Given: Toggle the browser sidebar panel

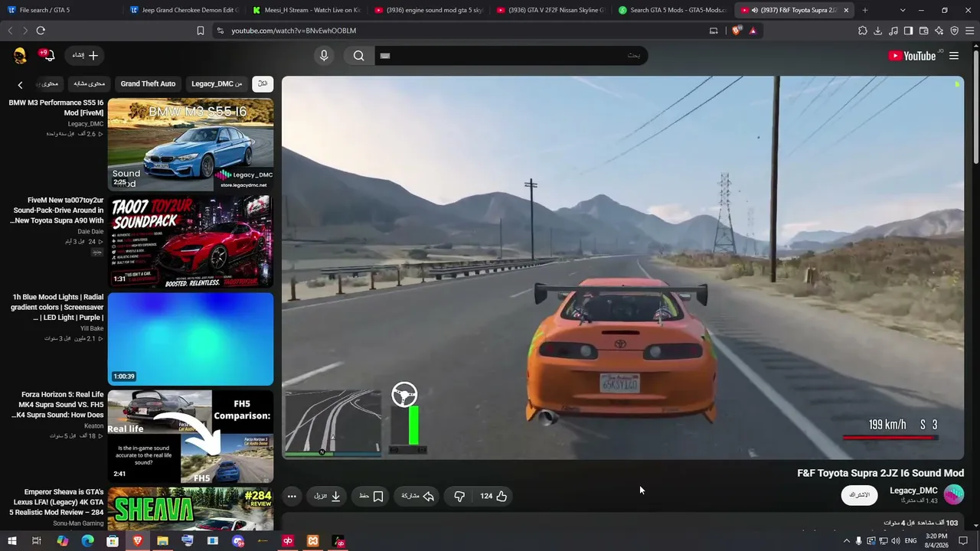Looking at the screenshot, I should 908,31.
